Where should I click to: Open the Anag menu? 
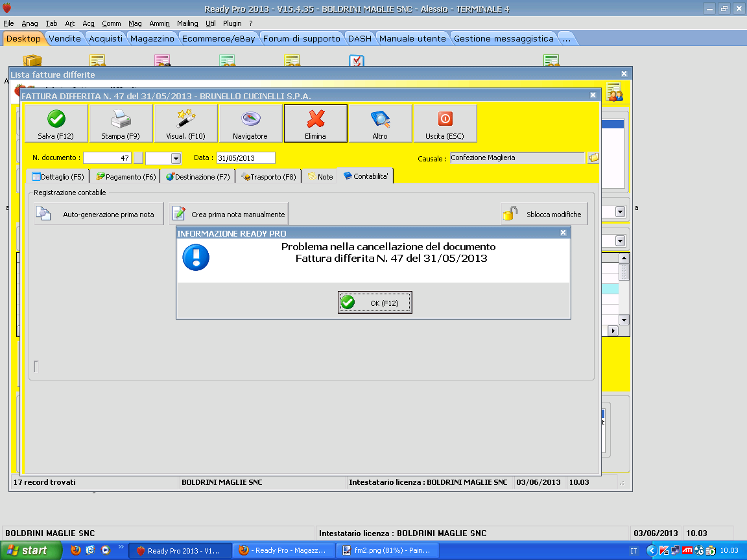(x=30, y=23)
